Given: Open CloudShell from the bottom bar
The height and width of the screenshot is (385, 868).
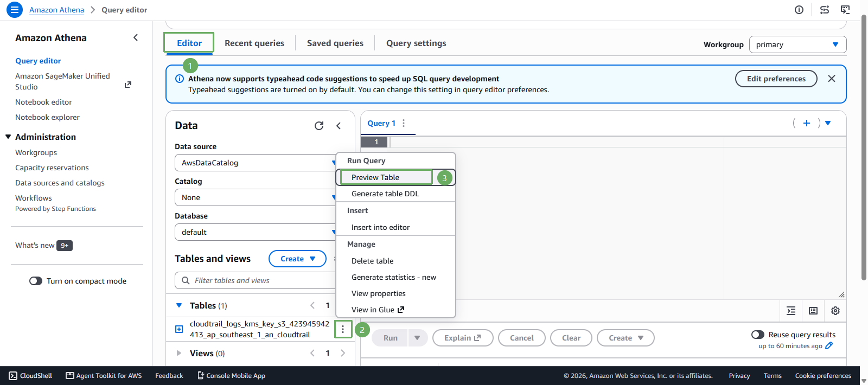Looking at the screenshot, I should 30,376.
